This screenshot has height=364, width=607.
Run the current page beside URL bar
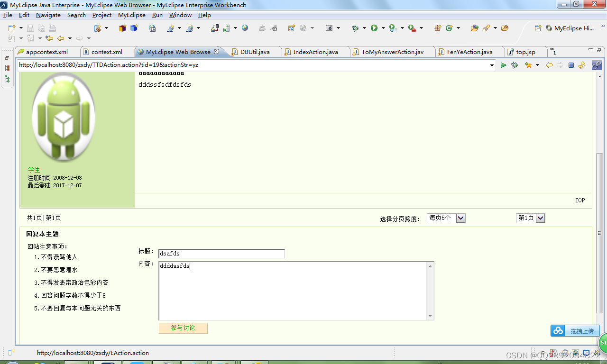504,65
